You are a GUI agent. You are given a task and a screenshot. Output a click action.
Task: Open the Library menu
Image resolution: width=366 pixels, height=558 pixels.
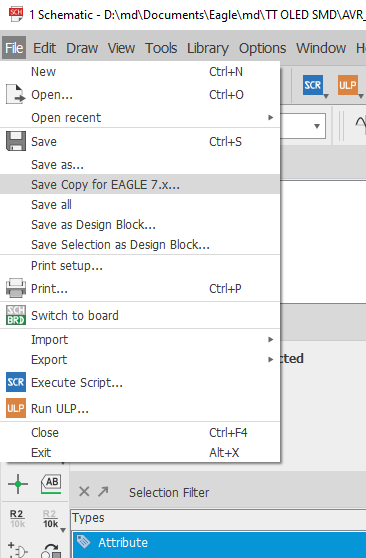pos(208,48)
